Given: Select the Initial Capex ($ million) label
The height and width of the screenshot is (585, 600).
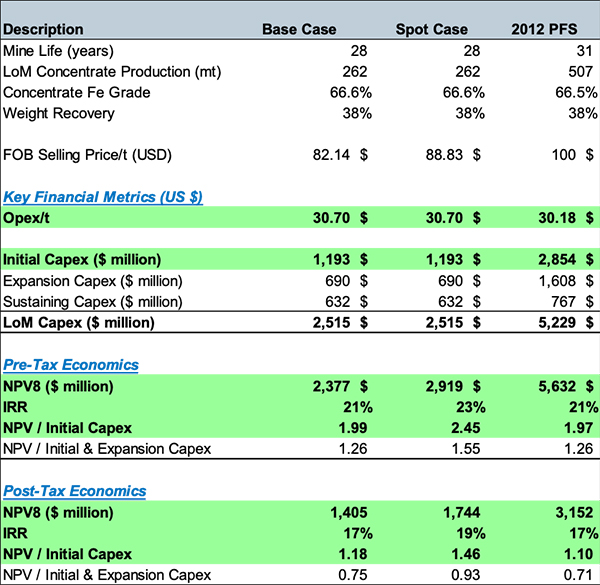Looking at the screenshot, I should (x=81, y=260).
